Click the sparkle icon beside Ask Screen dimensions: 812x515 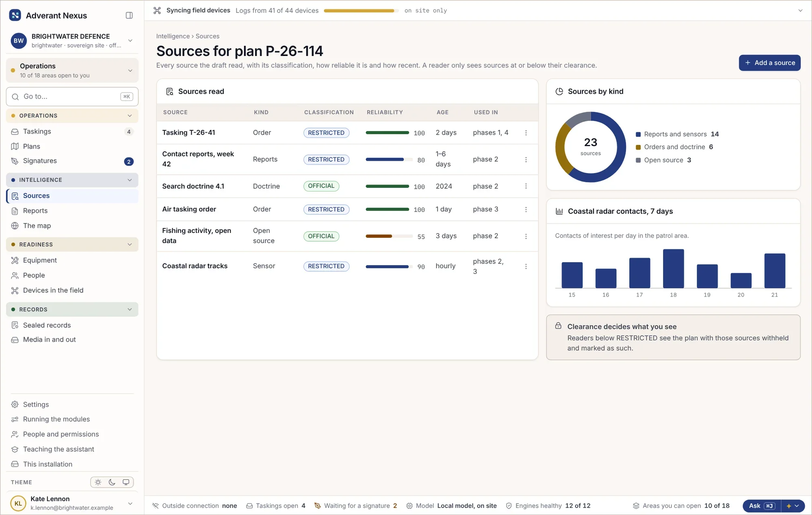pos(788,506)
